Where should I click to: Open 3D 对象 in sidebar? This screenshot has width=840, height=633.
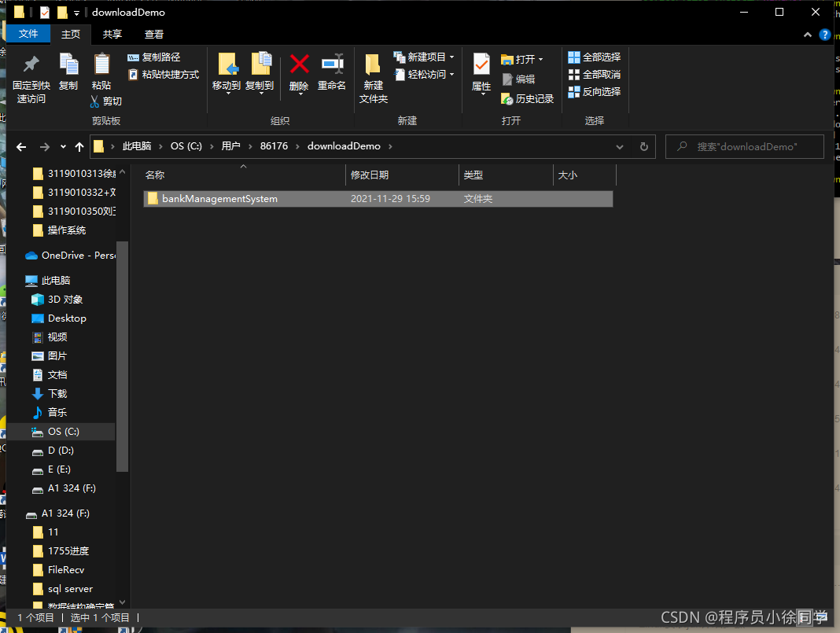57,300
